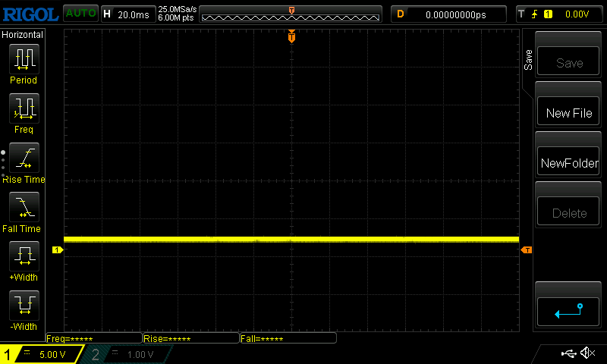This screenshot has height=364, width=607.
Task: Click the 25.0MSa/s sample rate text
Action: point(178,9)
